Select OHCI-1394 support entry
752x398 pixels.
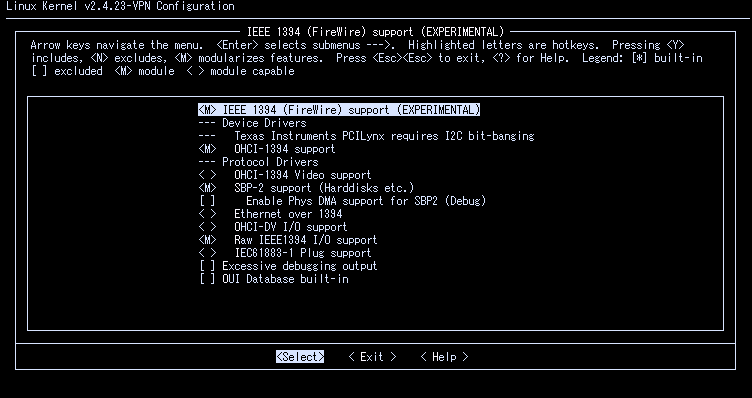pyautogui.click(x=284, y=149)
